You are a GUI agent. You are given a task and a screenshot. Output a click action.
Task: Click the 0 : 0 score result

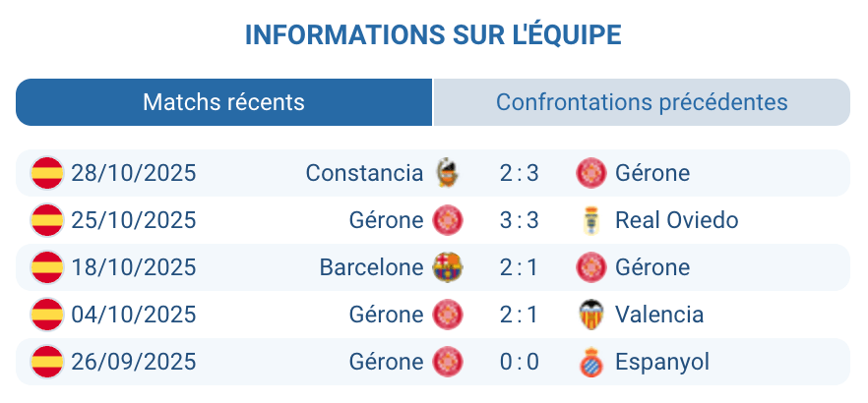[519, 362]
